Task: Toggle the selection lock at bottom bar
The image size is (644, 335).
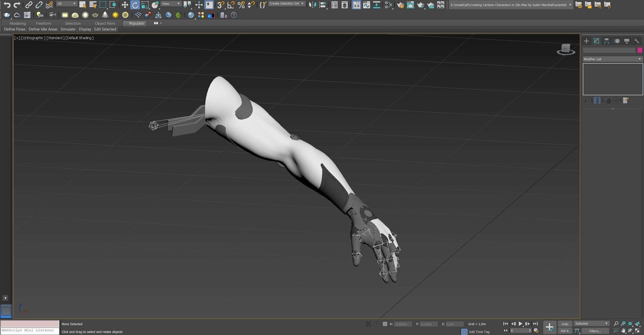Action: (376, 324)
